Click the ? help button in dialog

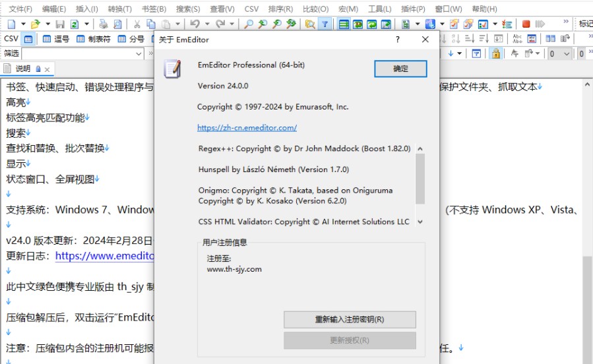click(x=398, y=40)
